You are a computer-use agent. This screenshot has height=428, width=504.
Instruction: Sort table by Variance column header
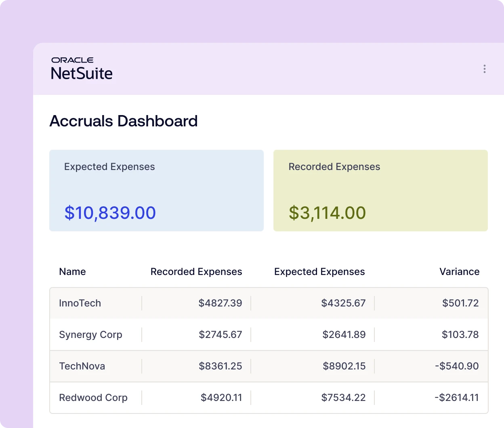[x=459, y=272]
